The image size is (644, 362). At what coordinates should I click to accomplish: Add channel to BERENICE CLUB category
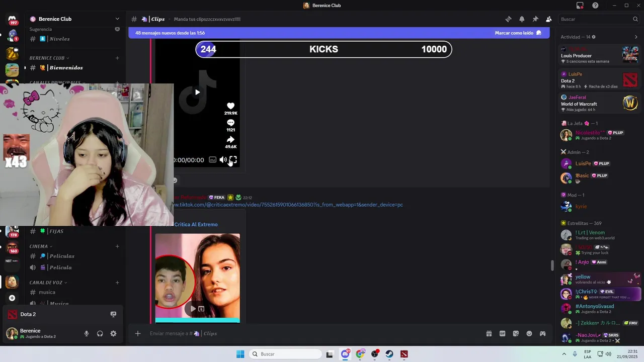click(117, 58)
